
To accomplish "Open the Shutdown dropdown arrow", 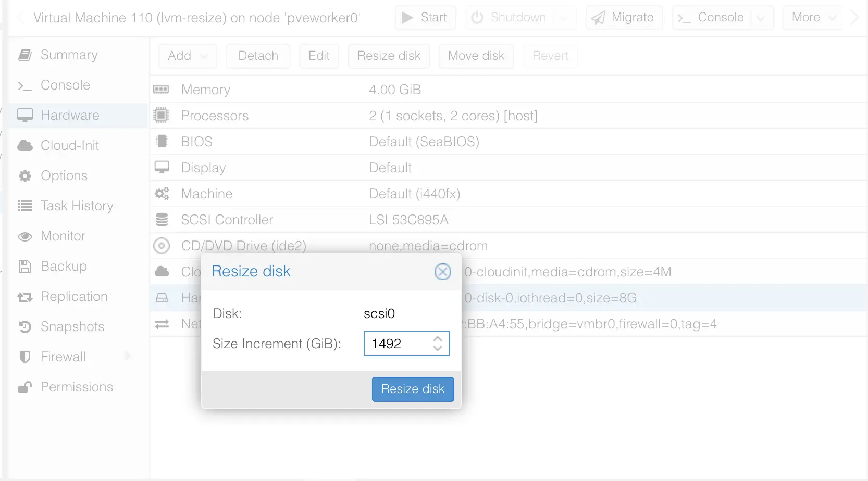I will [x=564, y=18].
